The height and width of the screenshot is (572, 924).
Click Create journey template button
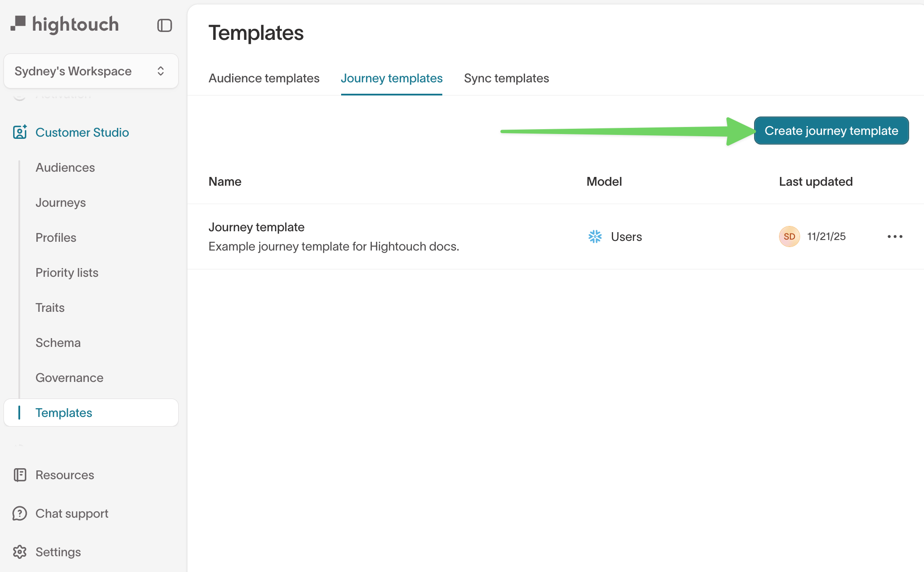831,131
